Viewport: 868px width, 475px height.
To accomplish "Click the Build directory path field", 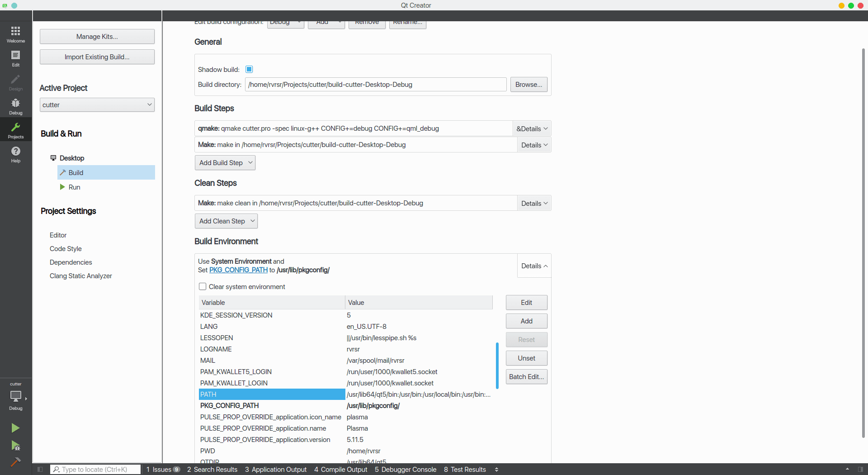I will 376,85.
